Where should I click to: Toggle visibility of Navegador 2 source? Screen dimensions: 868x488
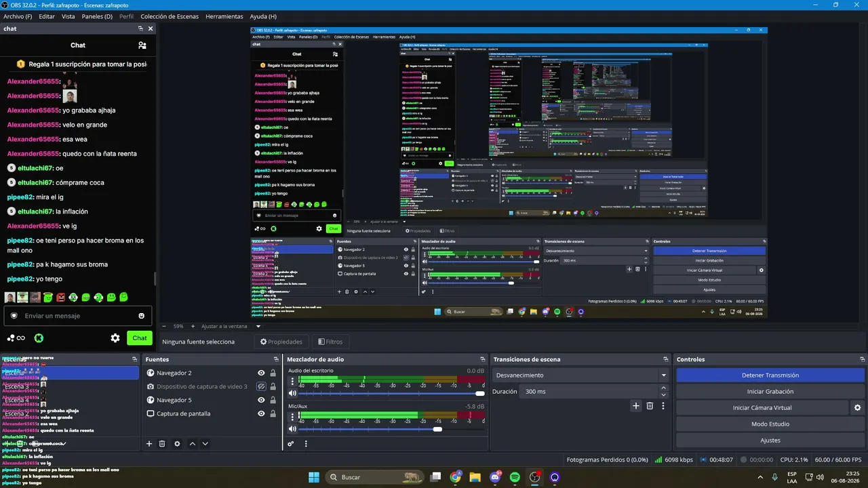click(261, 373)
